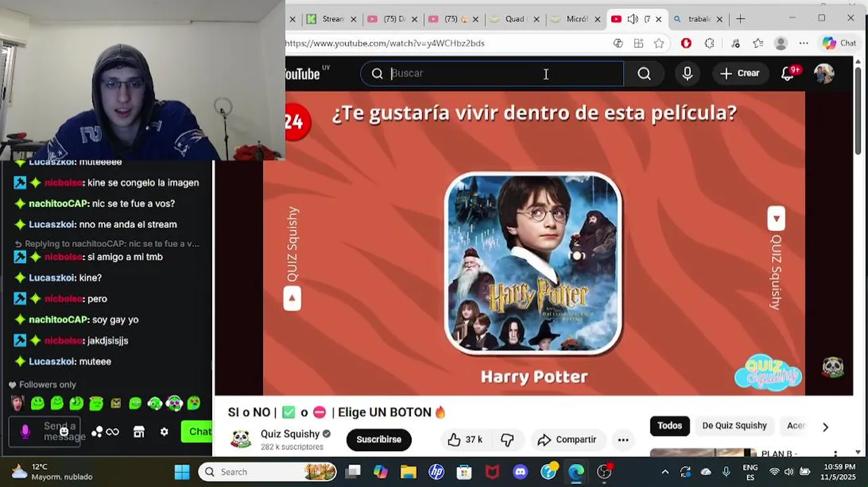Switch to the Quad browser tab
The width and height of the screenshot is (868, 487).
click(514, 19)
